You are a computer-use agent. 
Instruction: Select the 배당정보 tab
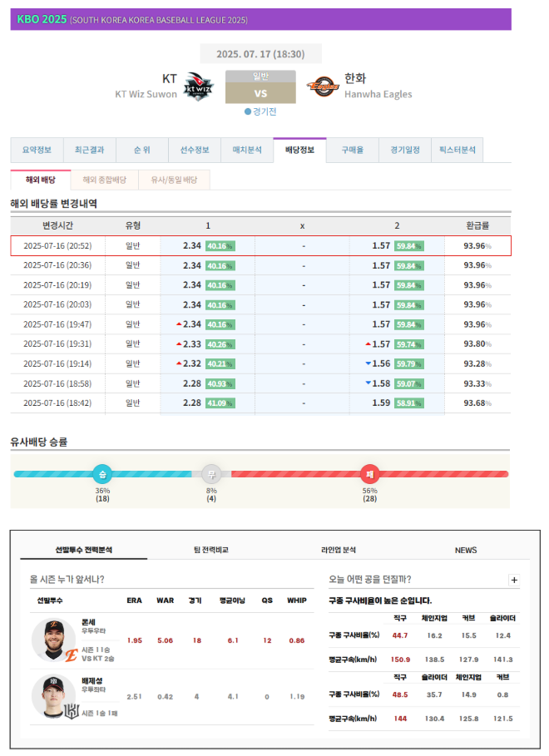point(299,150)
